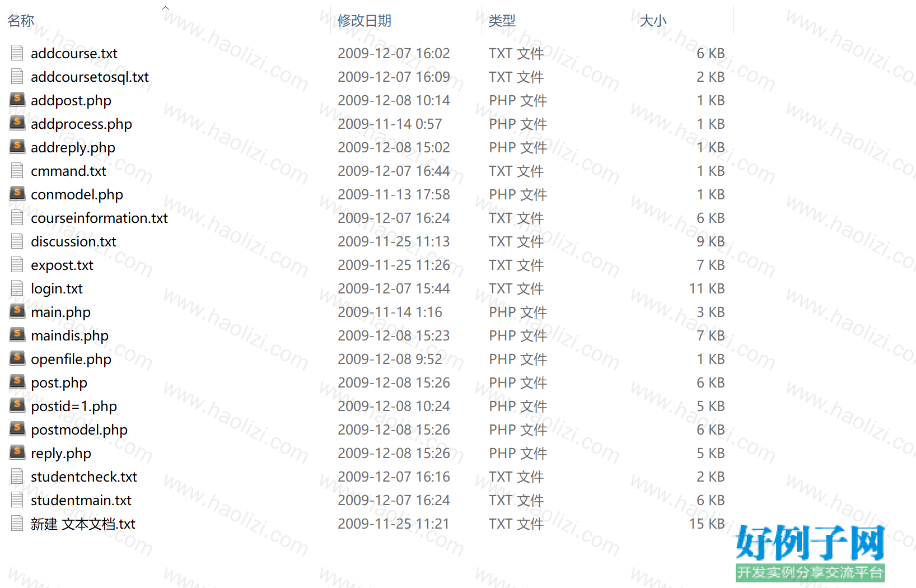Click the 新建 文本文档.txt document icon

(x=17, y=523)
